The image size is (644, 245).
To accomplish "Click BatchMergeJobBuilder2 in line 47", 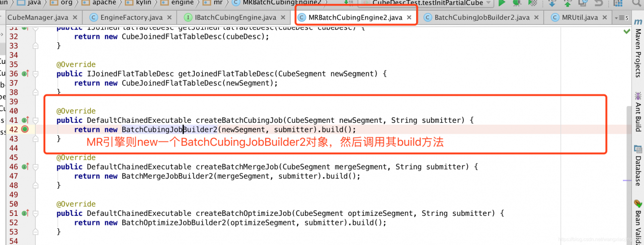I will coord(169,176).
